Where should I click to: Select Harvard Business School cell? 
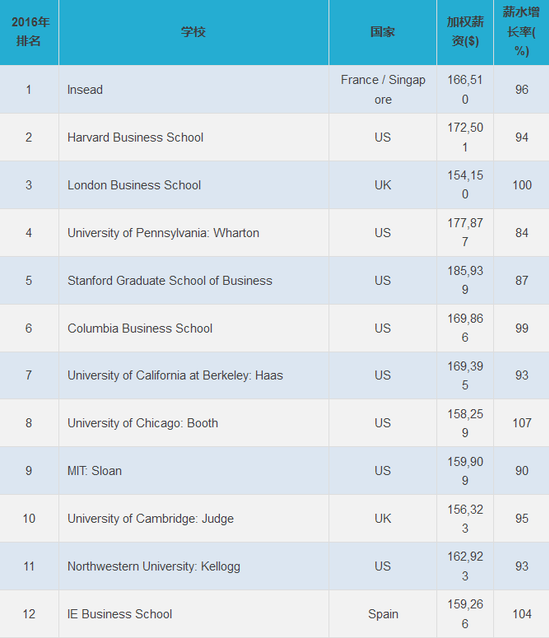tap(135, 138)
